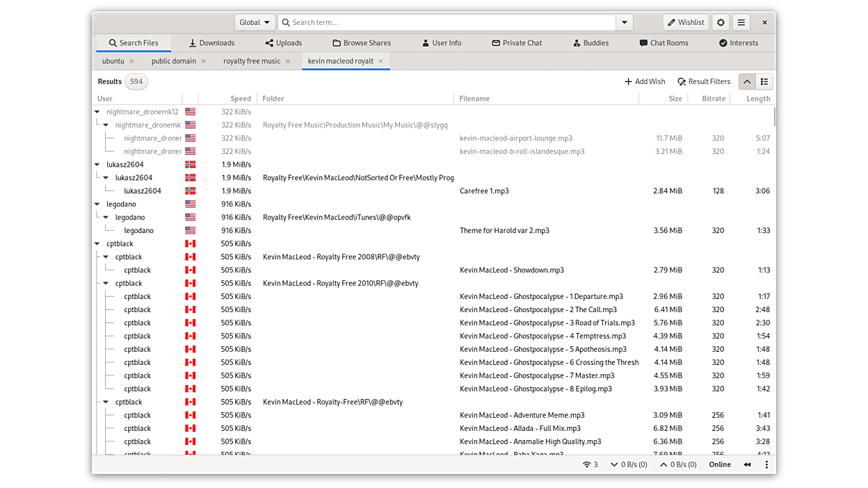
Task: Toggle the grouping list view button
Action: click(764, 81)
